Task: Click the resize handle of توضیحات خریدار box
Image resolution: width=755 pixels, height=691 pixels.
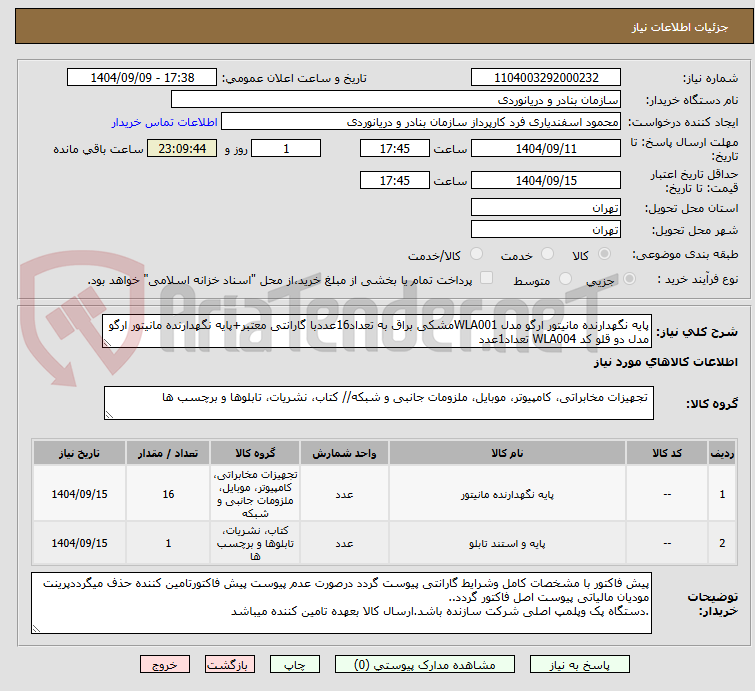Action: coord(36,628)
